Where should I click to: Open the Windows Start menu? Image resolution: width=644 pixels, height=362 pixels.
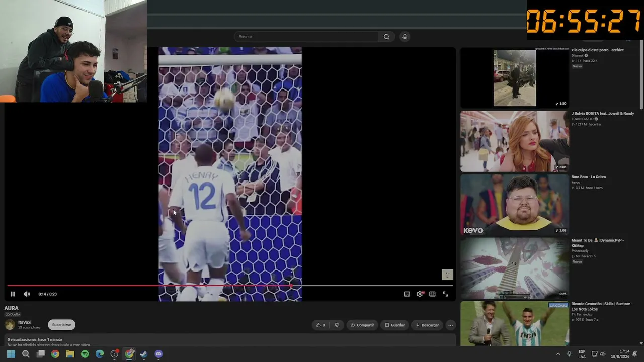11,354
